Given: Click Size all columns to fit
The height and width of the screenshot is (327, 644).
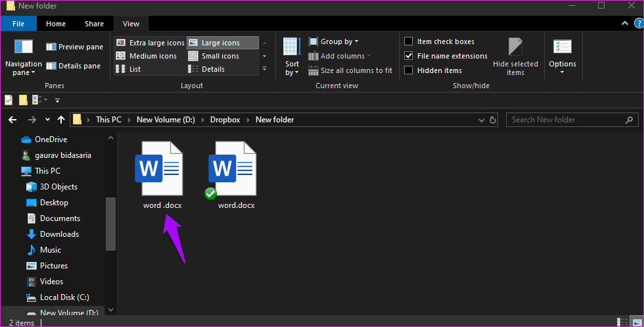Looking at the screenshot, I should pos(350,70).
